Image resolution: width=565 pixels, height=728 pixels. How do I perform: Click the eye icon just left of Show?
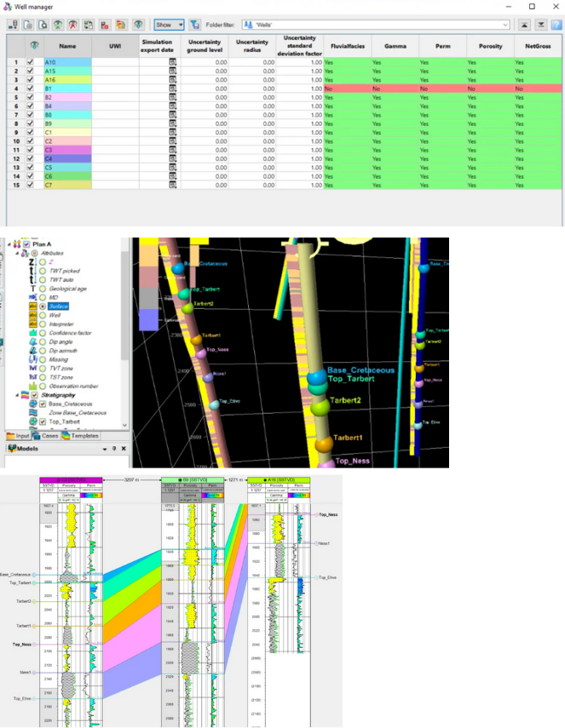point(138,25)
